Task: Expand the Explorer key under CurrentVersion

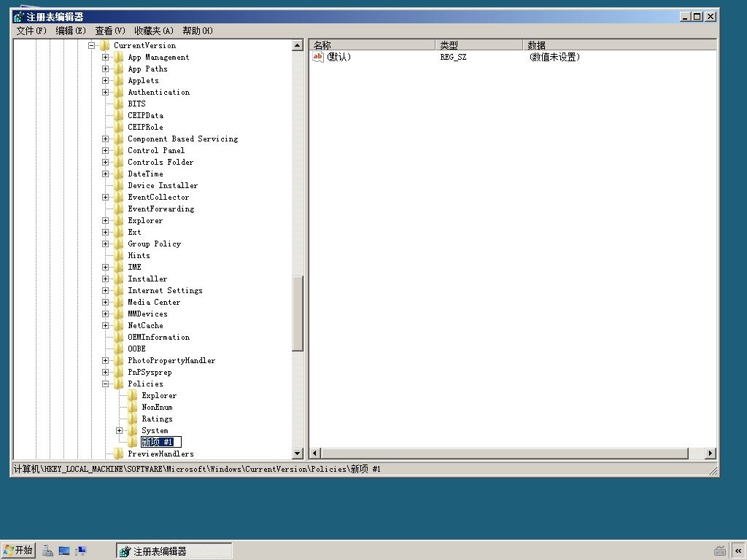Action: click(x=105, y=220)
